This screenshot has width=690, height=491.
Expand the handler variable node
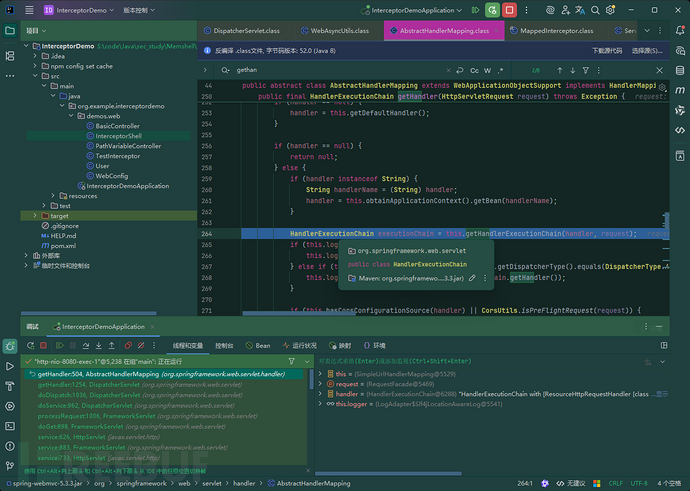320,394
